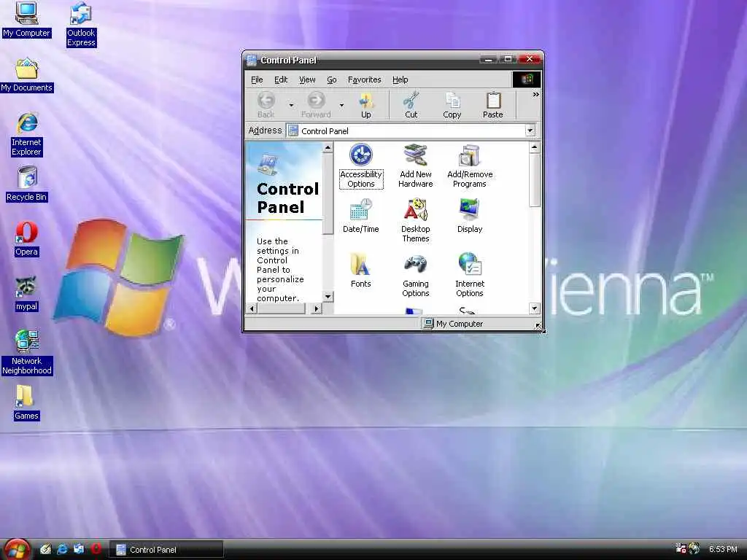Click the Forward toolbar button

316,105
